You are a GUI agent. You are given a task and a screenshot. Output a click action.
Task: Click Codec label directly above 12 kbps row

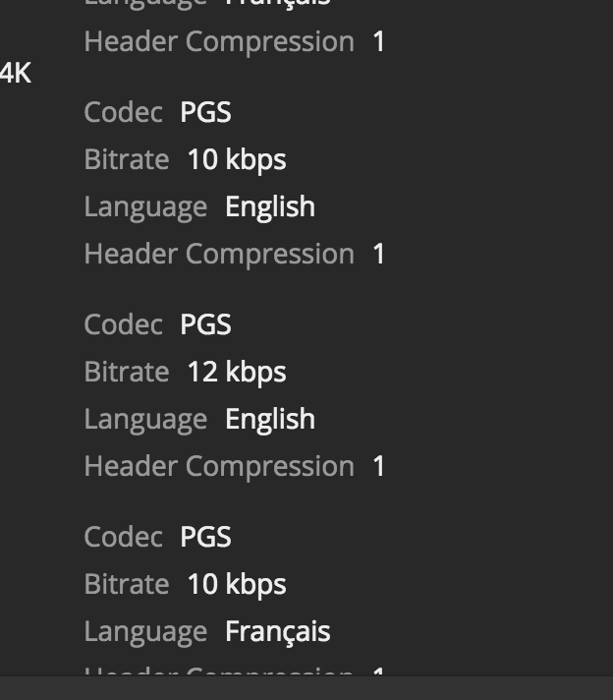click(x=123, y=325)
